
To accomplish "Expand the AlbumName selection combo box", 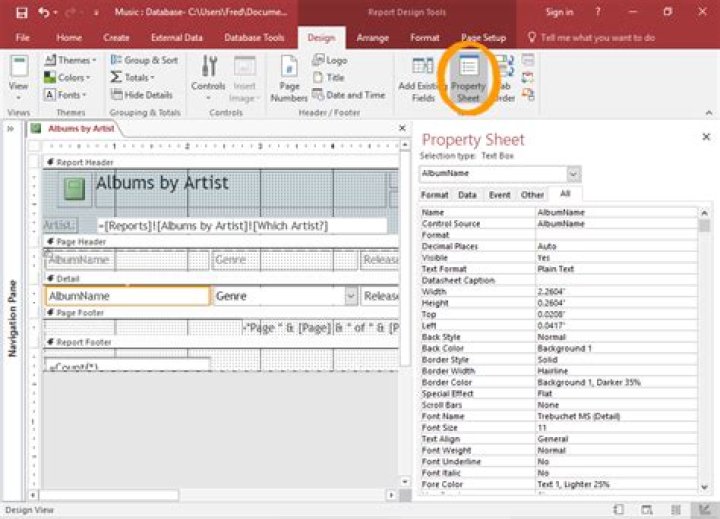I will tap(573, 174).
